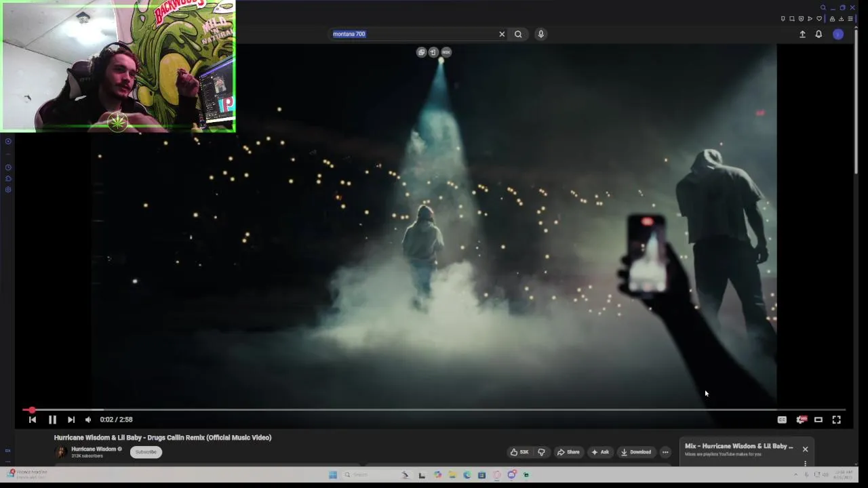The width and height of the screenshot is (868, 488).
Task: Click the search magnifier button
Action: click(x=518, y=34)
